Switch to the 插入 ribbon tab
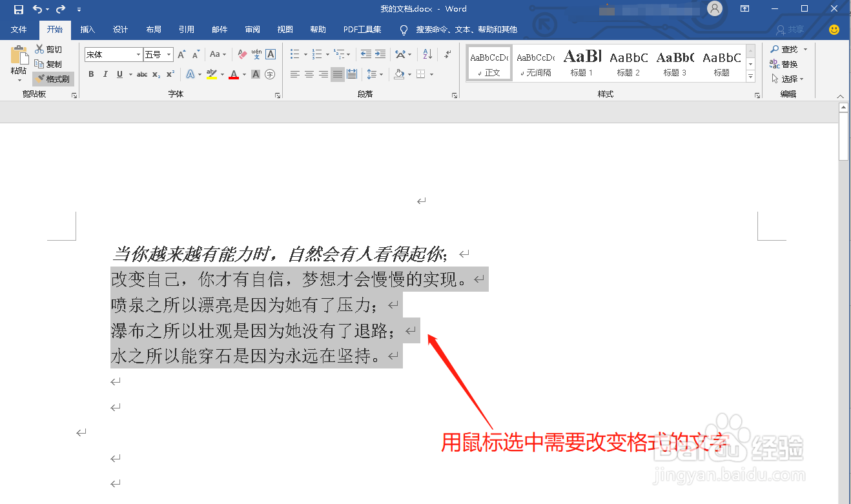851x504 pixels. (87, 30)
